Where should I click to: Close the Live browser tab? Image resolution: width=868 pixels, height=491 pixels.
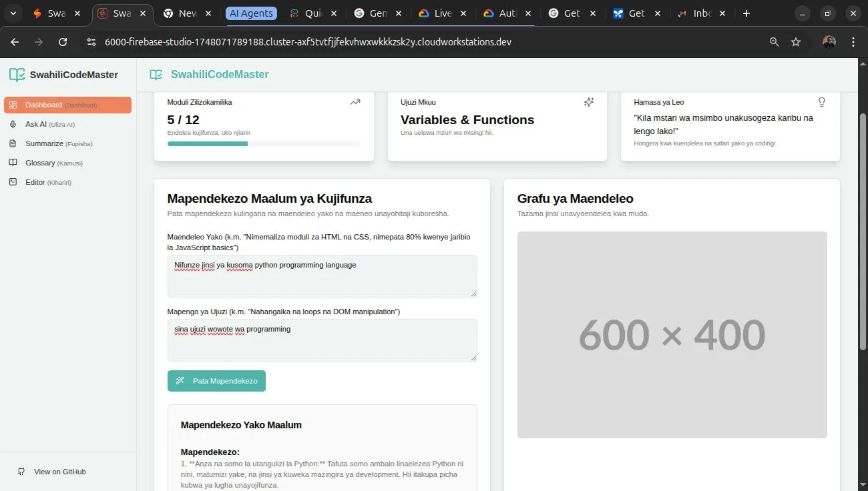[x=465, y=13]
